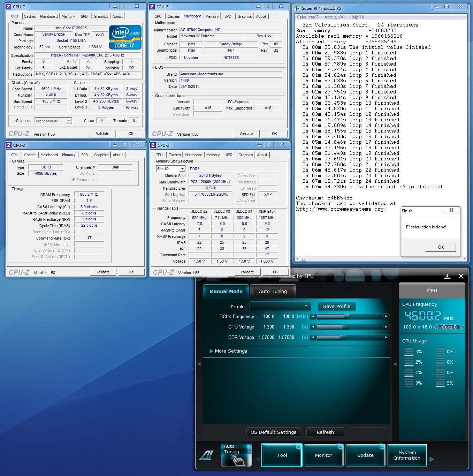The width and height of the screenshot is (473, 476).
Task: Switch to About tab in CPU-Z SPD window
Action: [x=262, y=155]
